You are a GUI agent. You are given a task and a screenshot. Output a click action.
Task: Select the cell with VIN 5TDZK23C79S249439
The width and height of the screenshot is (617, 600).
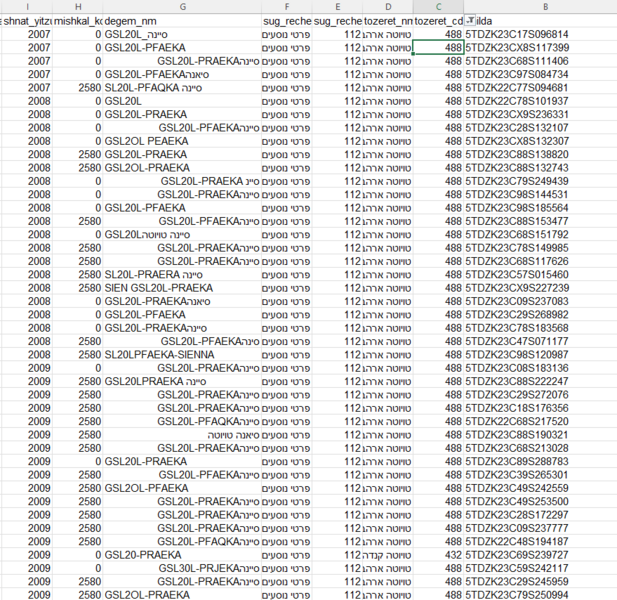pos(540,181)
